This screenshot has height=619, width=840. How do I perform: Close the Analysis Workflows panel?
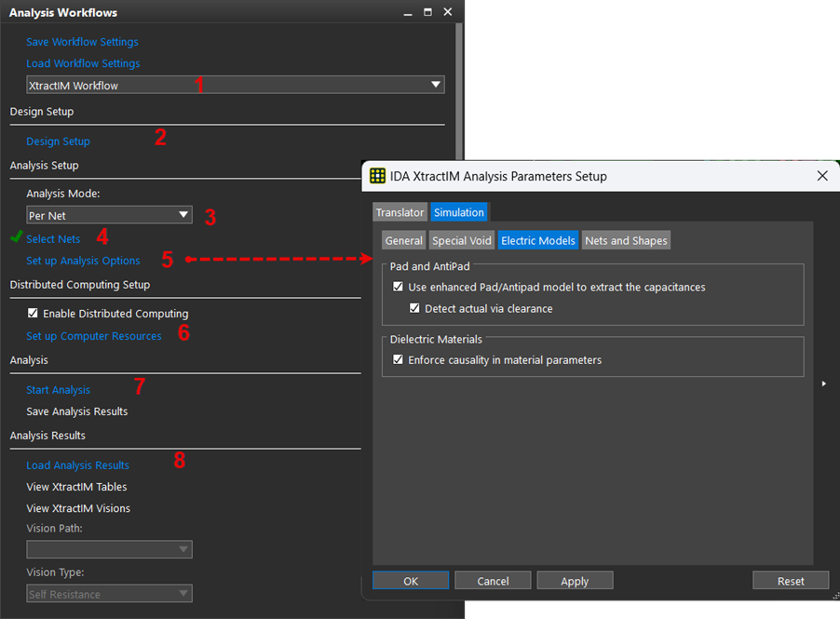(448, 13)
